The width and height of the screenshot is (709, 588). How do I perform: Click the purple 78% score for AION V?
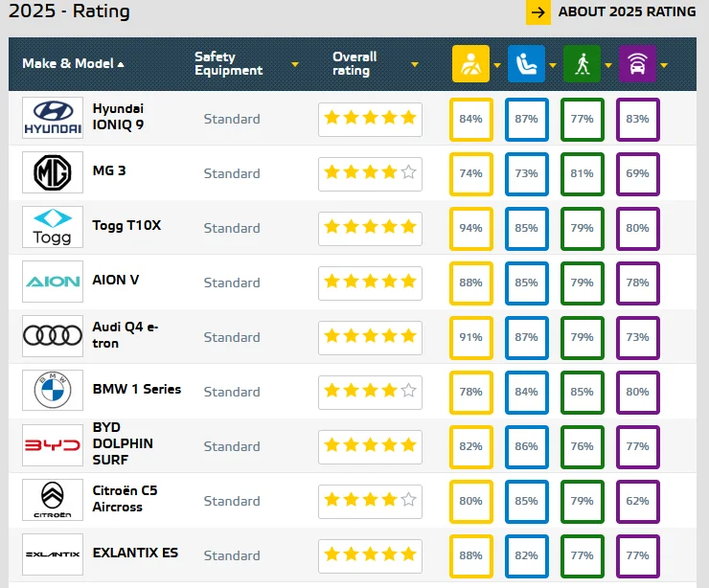point(637,283)
